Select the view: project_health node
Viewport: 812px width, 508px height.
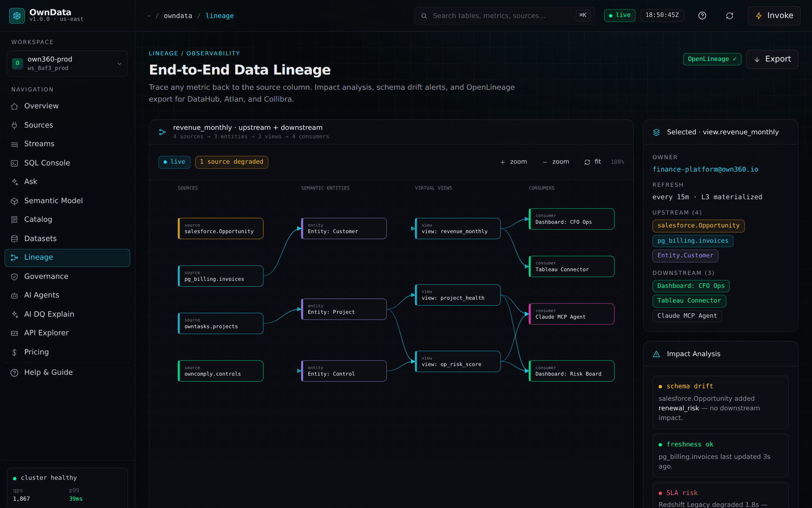(458, 295)
